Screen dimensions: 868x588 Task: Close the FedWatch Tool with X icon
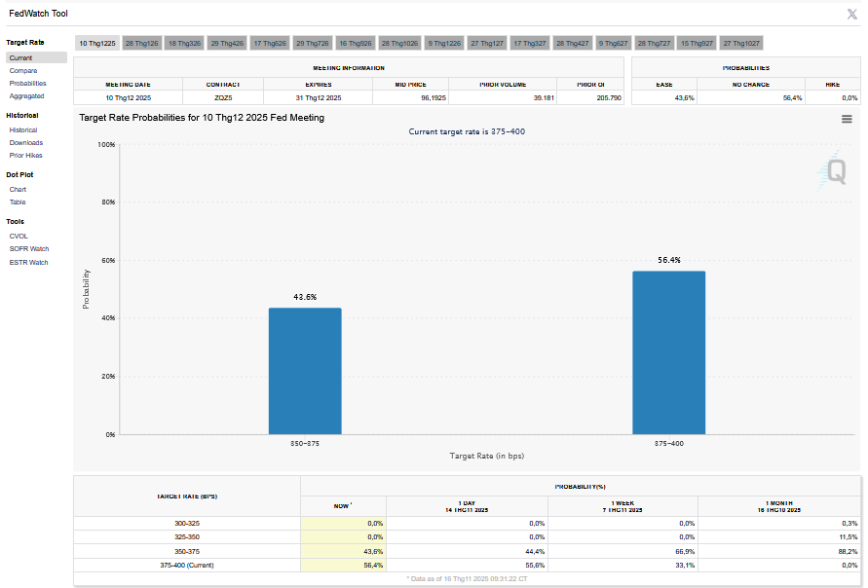(x=852, y=13)
